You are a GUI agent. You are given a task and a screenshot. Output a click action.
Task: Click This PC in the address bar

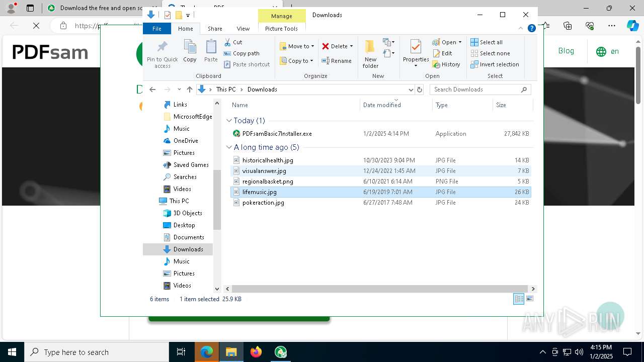[226, 89]
